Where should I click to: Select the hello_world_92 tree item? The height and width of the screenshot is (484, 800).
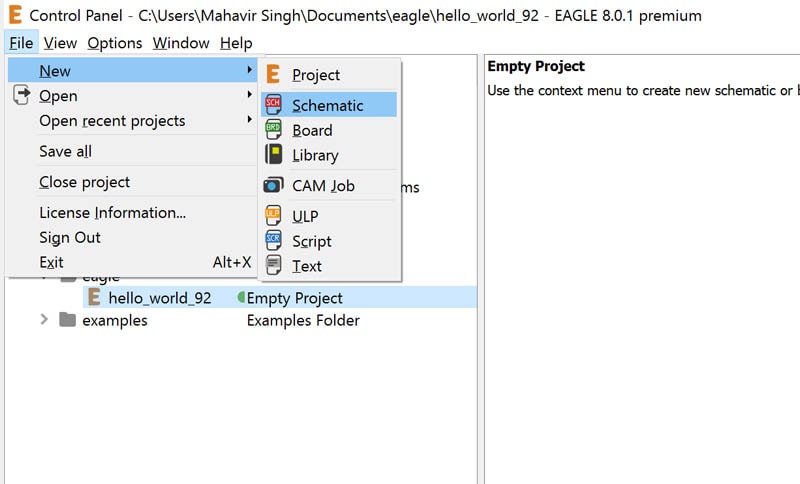tap(159, 297)
